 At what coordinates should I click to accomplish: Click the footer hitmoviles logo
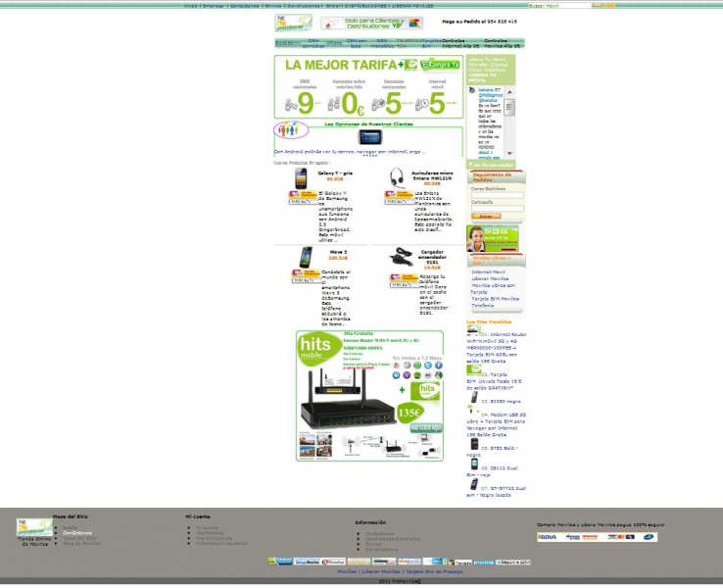pos(34,527)
